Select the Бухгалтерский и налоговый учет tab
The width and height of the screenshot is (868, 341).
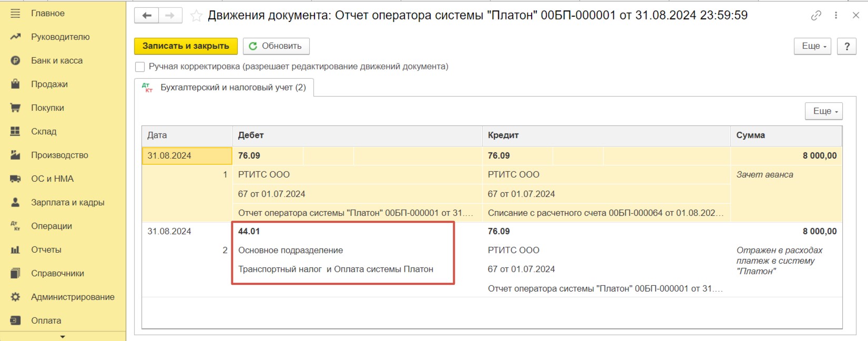[224, 88]
